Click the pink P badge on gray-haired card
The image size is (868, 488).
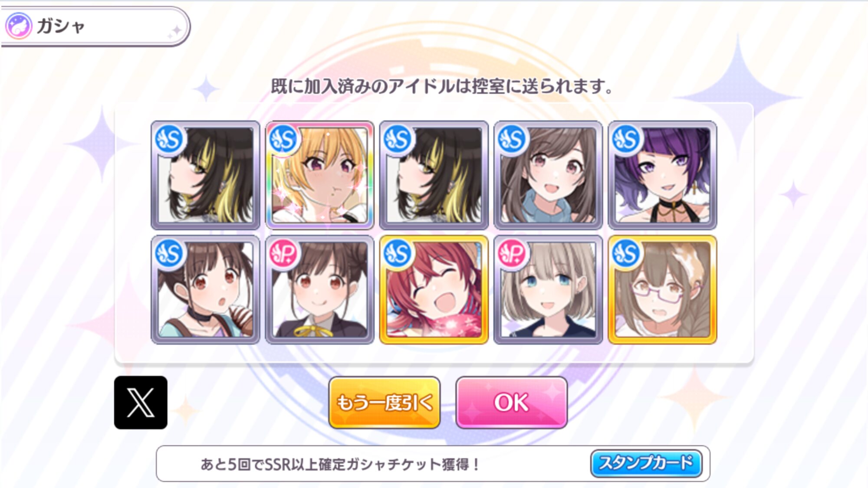tap(512, 254)
